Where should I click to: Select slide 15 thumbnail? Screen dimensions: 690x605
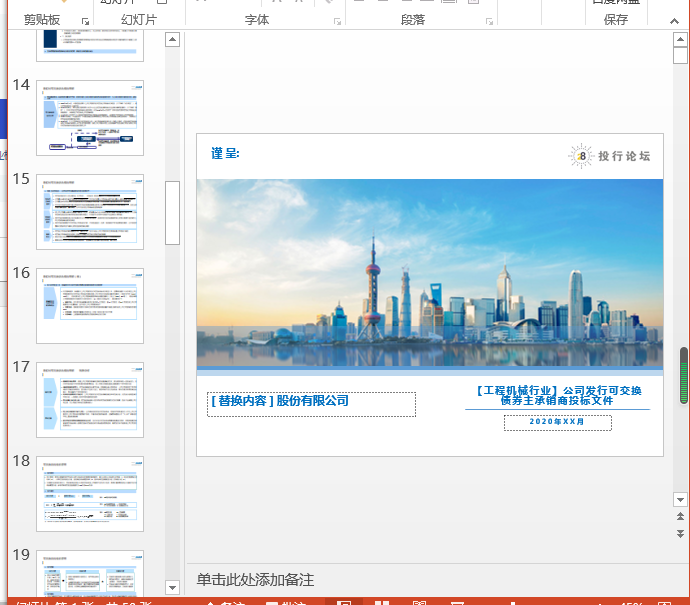(90, 212)
